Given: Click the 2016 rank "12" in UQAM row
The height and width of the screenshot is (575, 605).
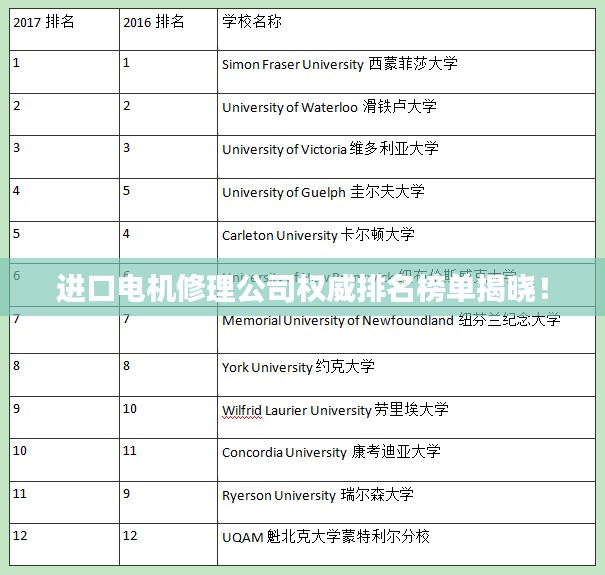Looking at the screenshot, I should pyautogui.click(x=130, y=535).
